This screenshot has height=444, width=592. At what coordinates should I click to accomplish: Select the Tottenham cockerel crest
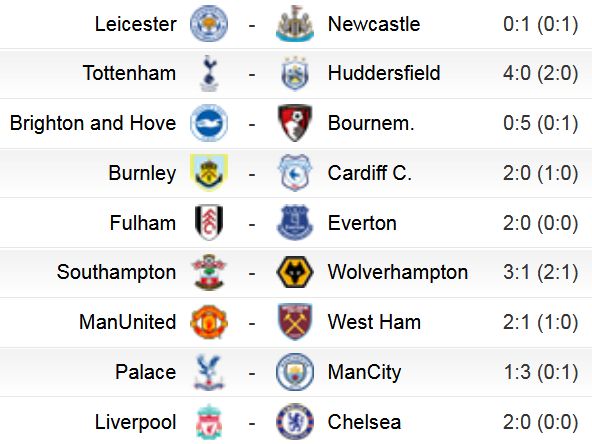tap(209, 73)
